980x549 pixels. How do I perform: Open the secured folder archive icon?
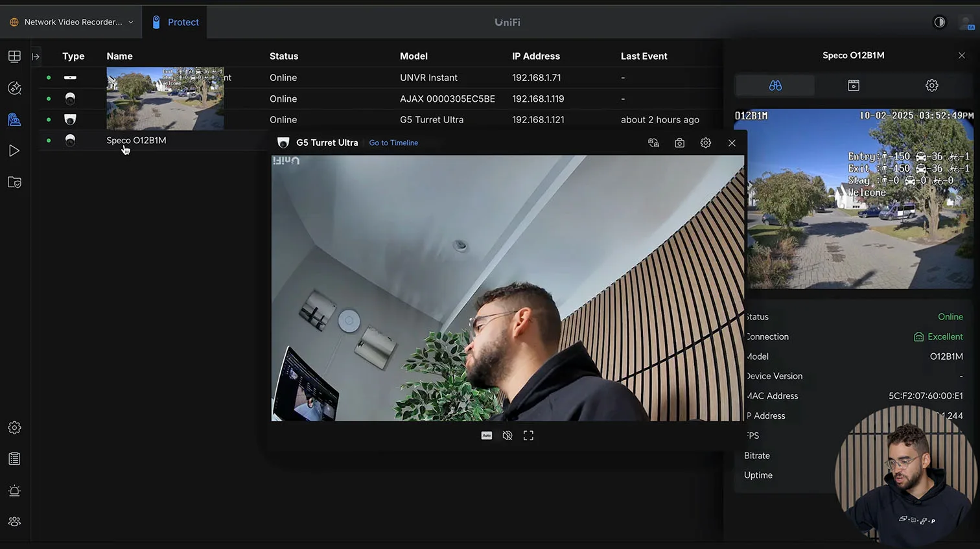pyautogui.click(x=14, y=183)
